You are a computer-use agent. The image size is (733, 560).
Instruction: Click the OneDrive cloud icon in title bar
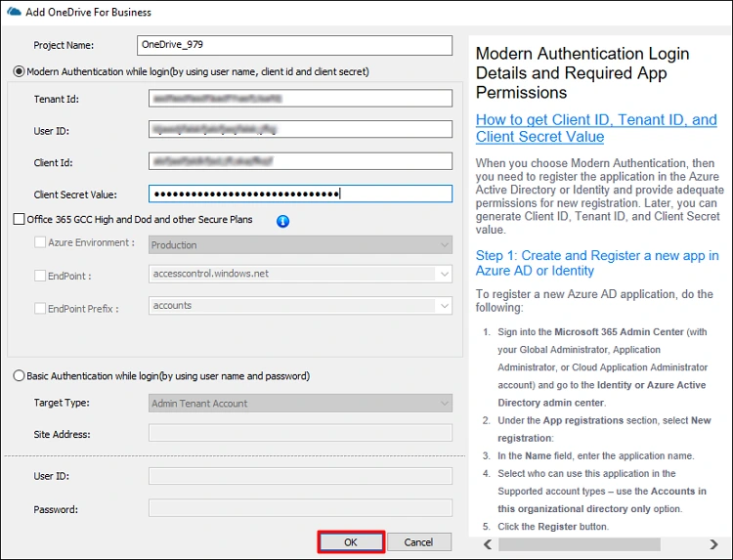tap(14, 12)
